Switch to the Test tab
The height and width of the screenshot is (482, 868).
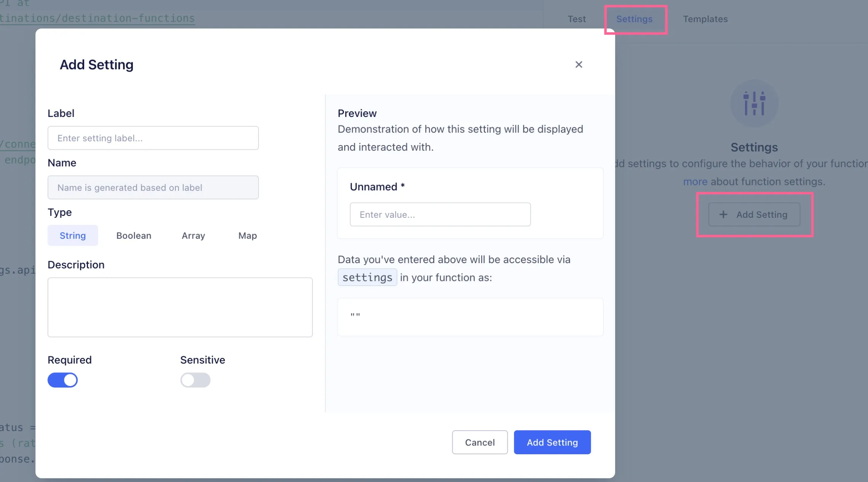pos(576,19)
